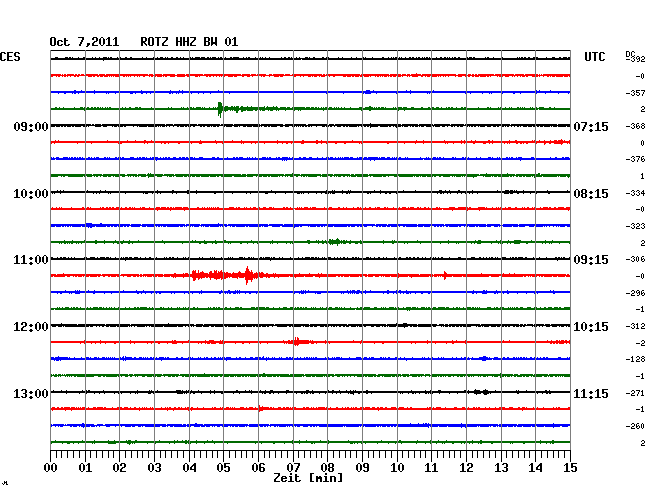
Task: Click the '10:15' UTC time label
Action: point(591,327)
